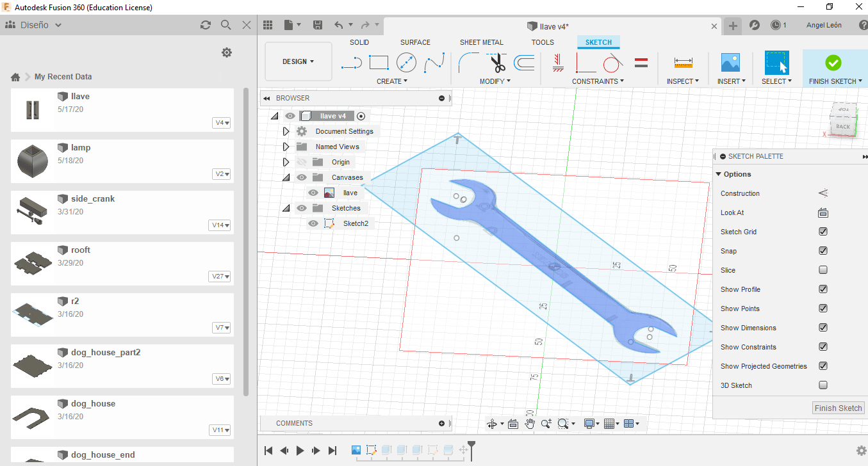Select the Spline sketch tool
Screen dimensions: 868x466
[434, 63]
